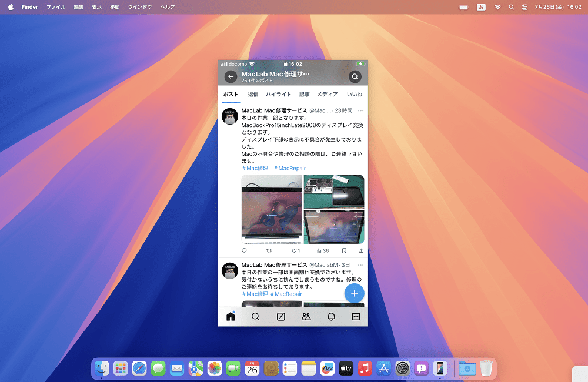
Task: Open the first post's #MacRepair hashtag
Action: [x=290, y=168]
